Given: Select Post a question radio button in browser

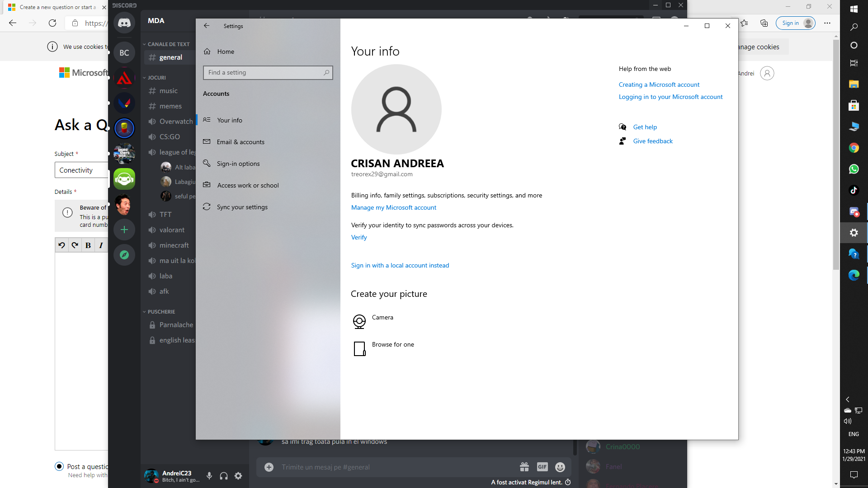Looking at the screenshot, I should 59,466.
